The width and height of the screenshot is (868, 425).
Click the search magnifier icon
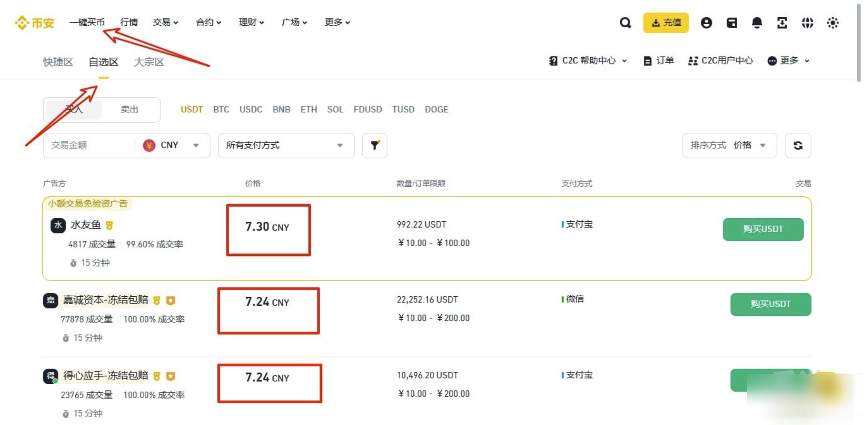[x=625, y=23]
